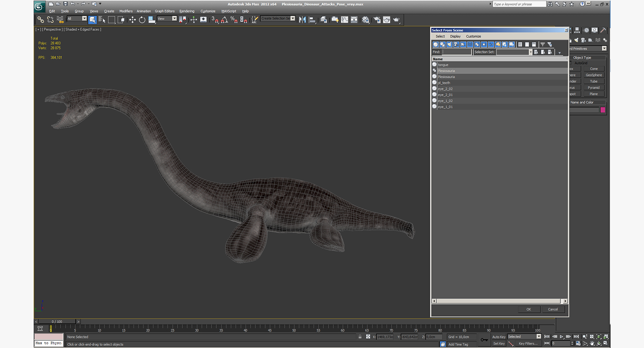Choose the Rectangular Selection Region tool
Screen dimensions: 644x348
[x=112, y=20]
